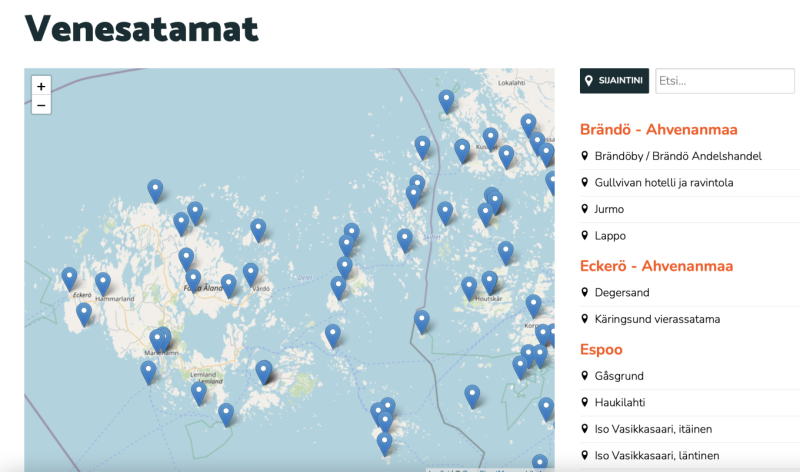Select the map pin directly above Eckerö label

pos(69,278)
